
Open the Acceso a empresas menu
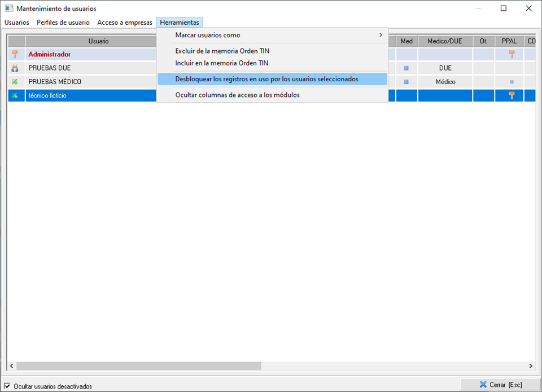[x=125, y=23]
